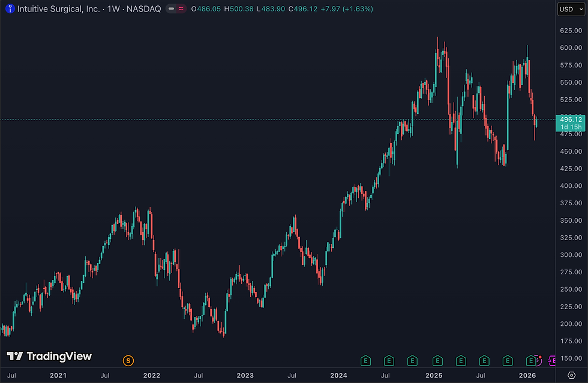Click the magenta E marker at the chart's right edge
The width and height of the screenshot is (588, 383).
point(552,361)
